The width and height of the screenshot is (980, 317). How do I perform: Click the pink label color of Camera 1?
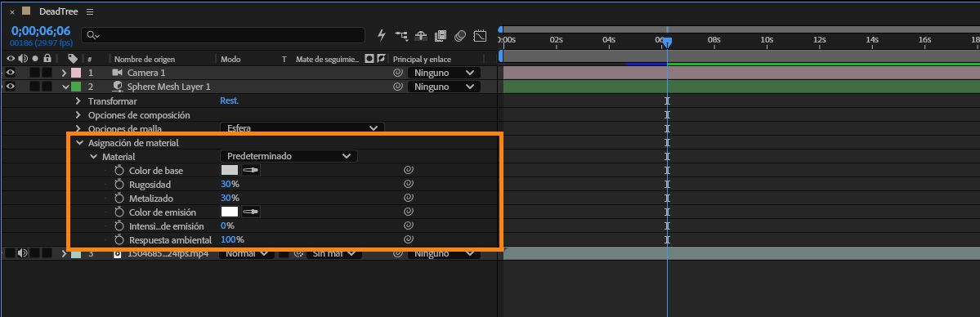(76, 73)
